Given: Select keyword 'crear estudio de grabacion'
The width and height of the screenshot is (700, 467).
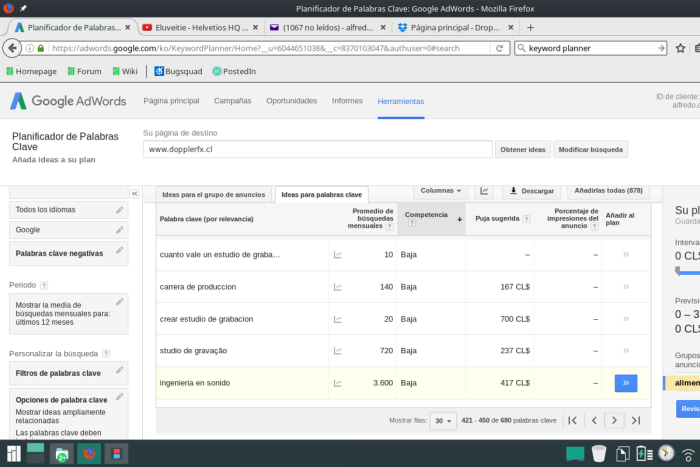Looking at the screenshot, I should [x=206, y=319].
